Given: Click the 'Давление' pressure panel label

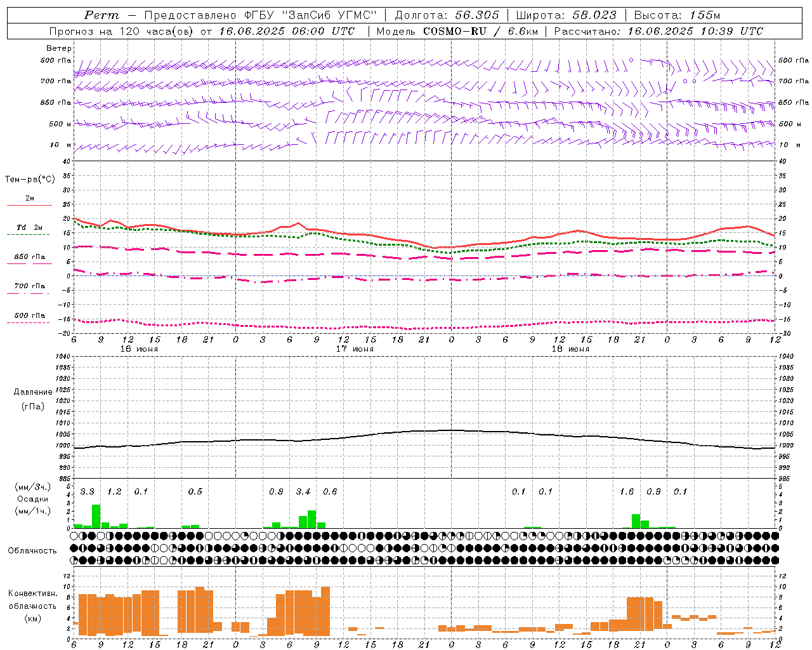Looking at the screenshot, I should (33, 392).
